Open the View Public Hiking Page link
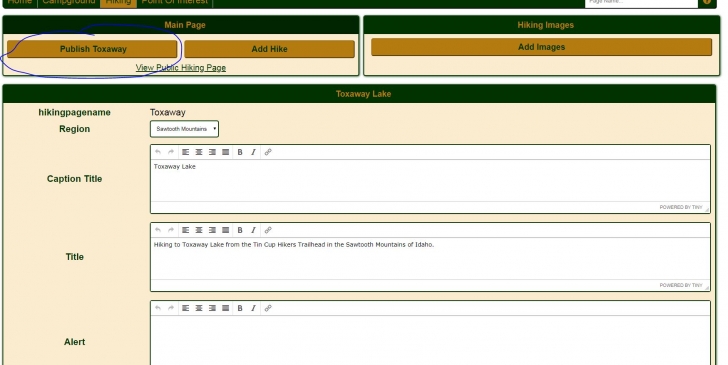The height and width of the screenshot is (365, 728). pos(181,68)
